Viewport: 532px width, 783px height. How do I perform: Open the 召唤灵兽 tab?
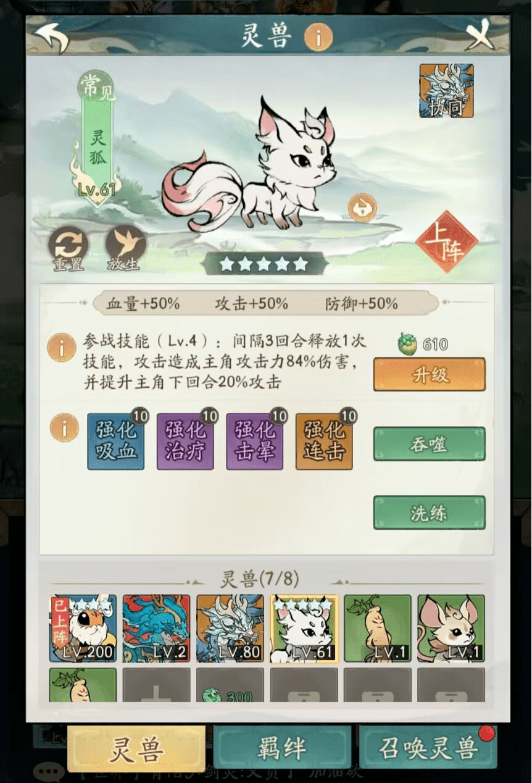coord(428,748)
